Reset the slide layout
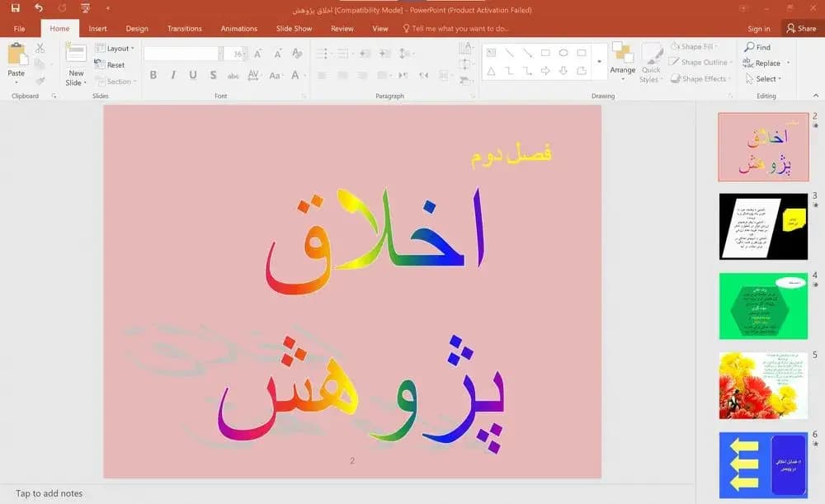Image resolution: width=825 pixels, height=504 pixels. [x=110, y=64]
